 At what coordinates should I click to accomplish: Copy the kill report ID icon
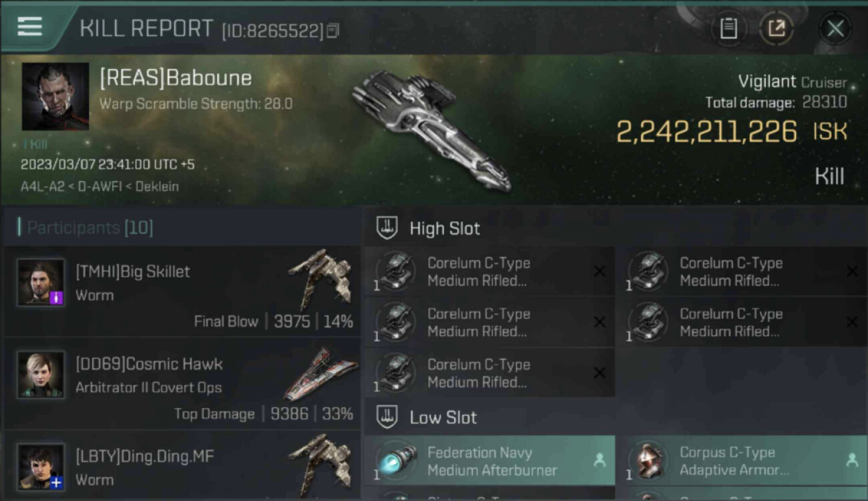point(333,31)
